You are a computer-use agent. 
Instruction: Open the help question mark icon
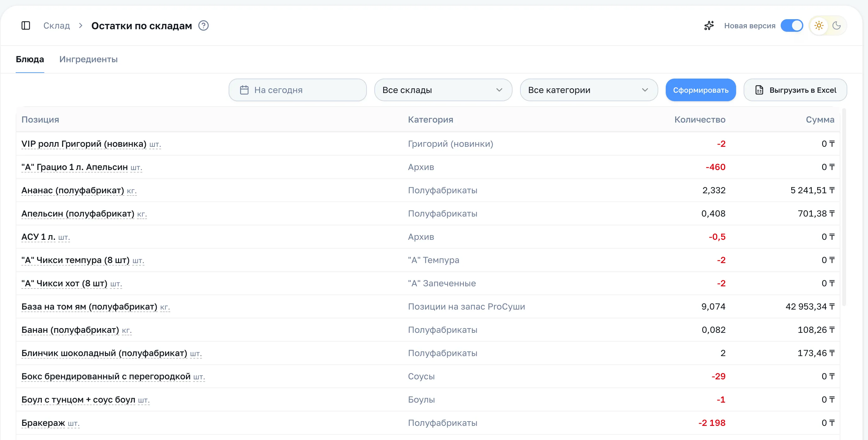point(203,26)
